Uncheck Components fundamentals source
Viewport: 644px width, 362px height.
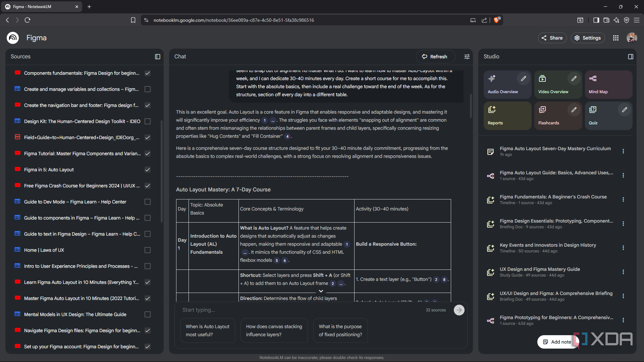tap(148, 73)
